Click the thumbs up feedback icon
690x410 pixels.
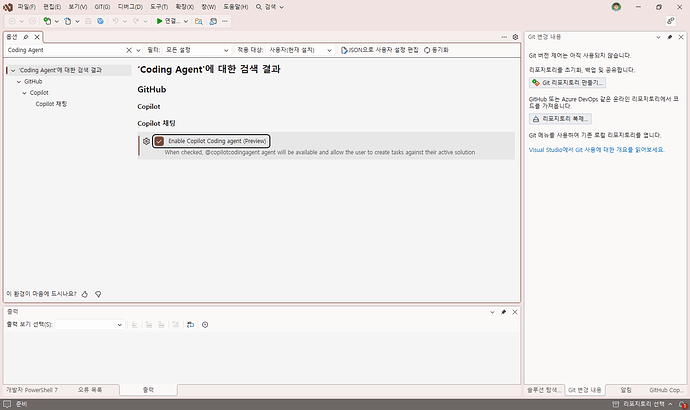pos(85,294)
